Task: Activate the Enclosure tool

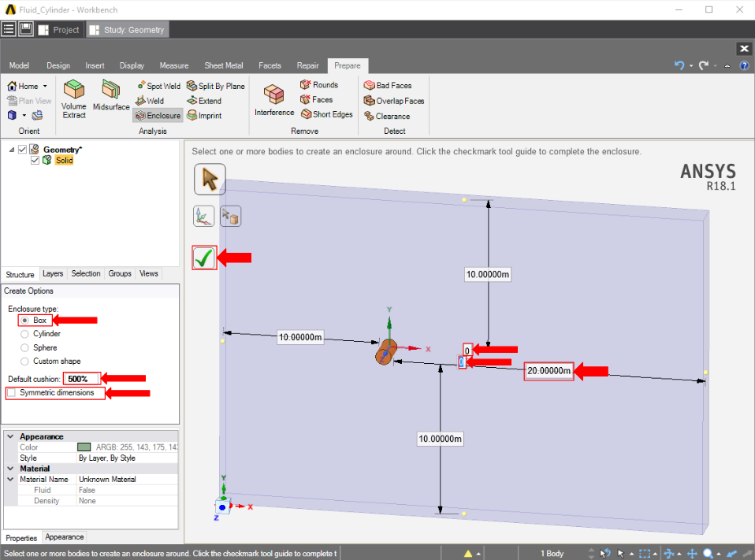Action: (x=158, y=116)
